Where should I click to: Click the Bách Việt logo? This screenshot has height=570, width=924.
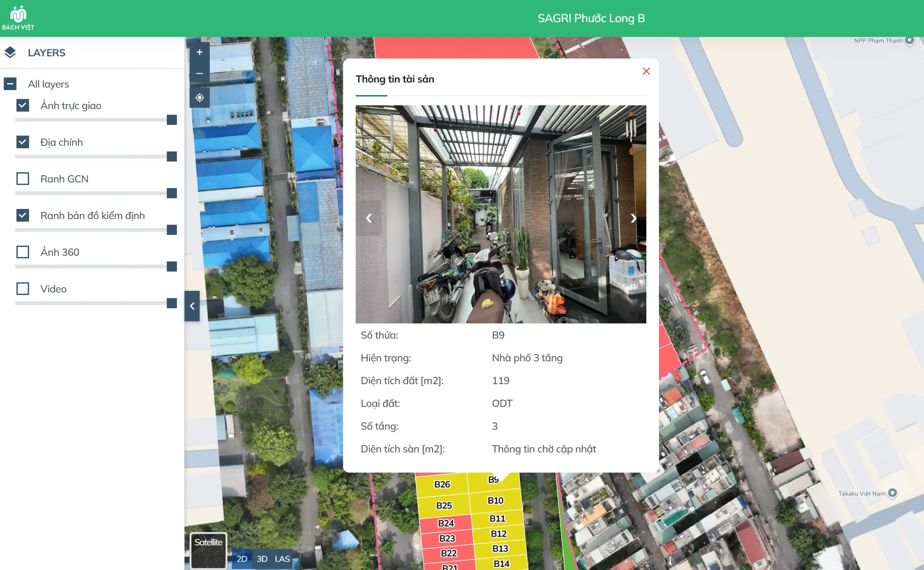[18, 18]
